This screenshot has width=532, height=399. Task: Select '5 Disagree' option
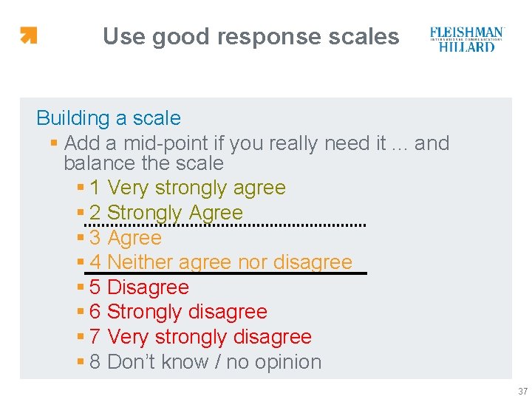pos(139,287)
